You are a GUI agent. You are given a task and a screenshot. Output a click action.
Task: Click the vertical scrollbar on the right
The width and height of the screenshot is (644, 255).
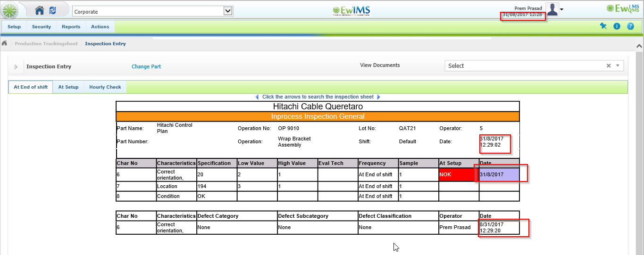(640, 151)
